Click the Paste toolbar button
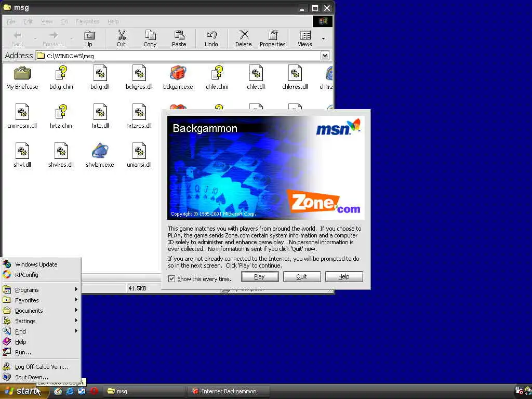The height and width of the screenshot is (399, 532). pyautogui.click(x=179, y=38)
